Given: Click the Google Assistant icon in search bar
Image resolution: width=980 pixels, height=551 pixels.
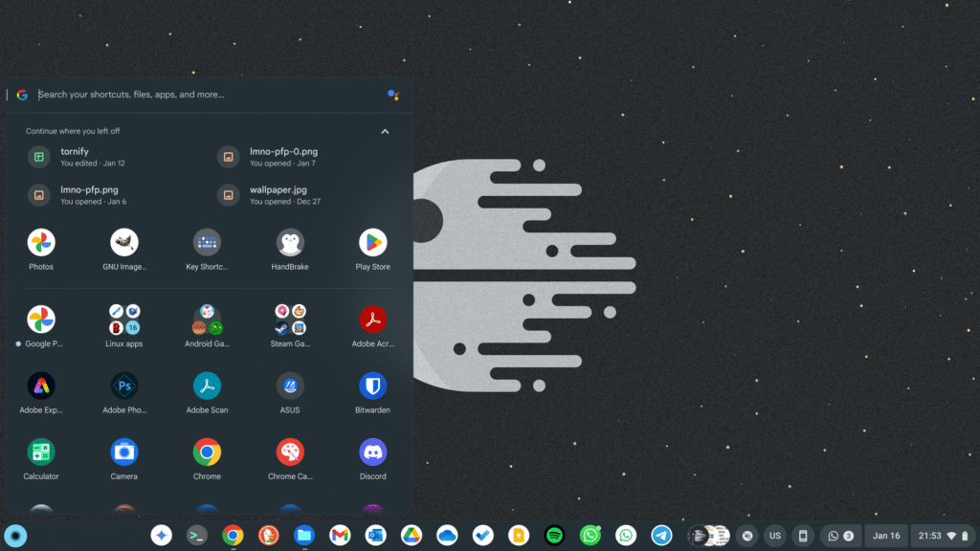Looking at the screenshot, I should [393, 95].
